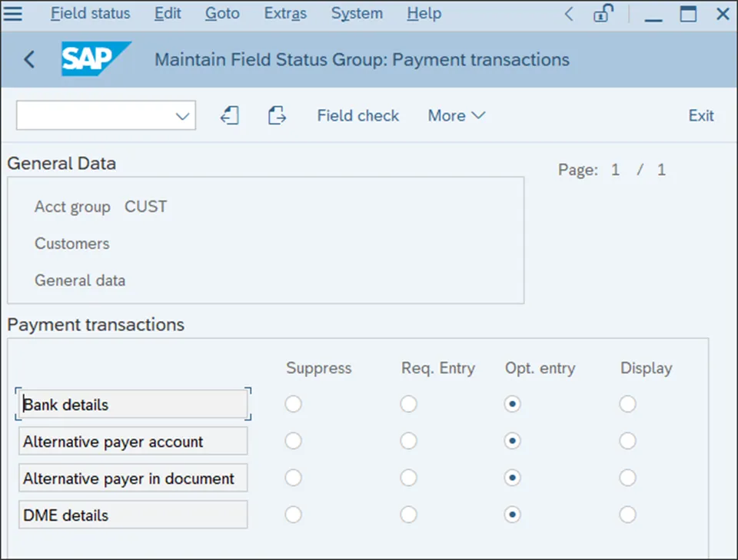Select the Bank details field label
The height and width of the screenshot is (560, 738).
point(133,405)
